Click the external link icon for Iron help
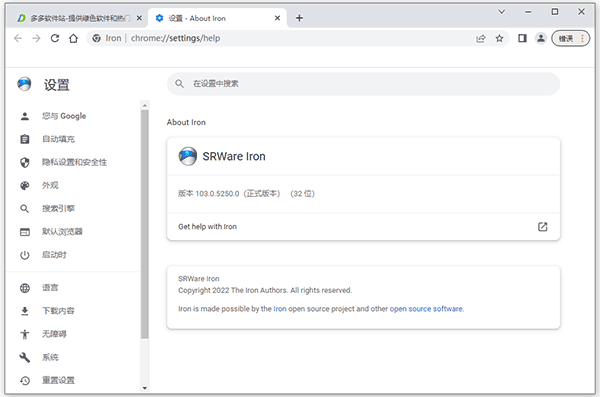Screen dimensions: 600x397 543,227
